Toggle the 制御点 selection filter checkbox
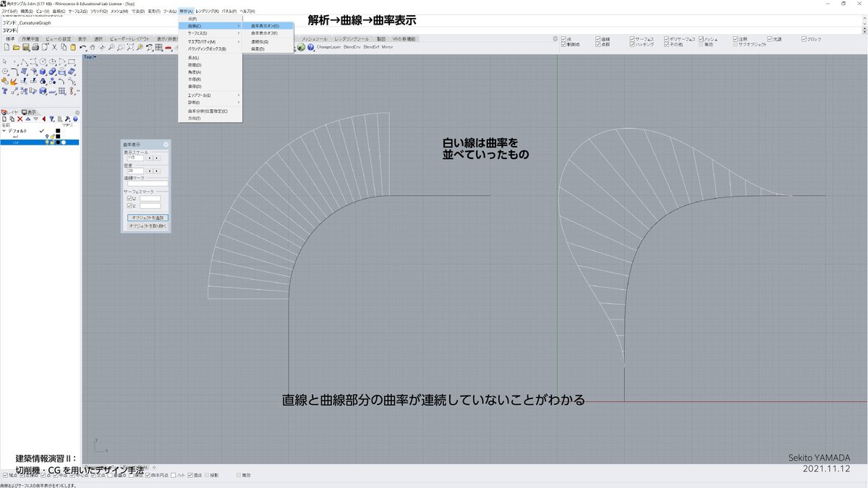Viewport: 868px width, 488px height. tap(565, 44)
